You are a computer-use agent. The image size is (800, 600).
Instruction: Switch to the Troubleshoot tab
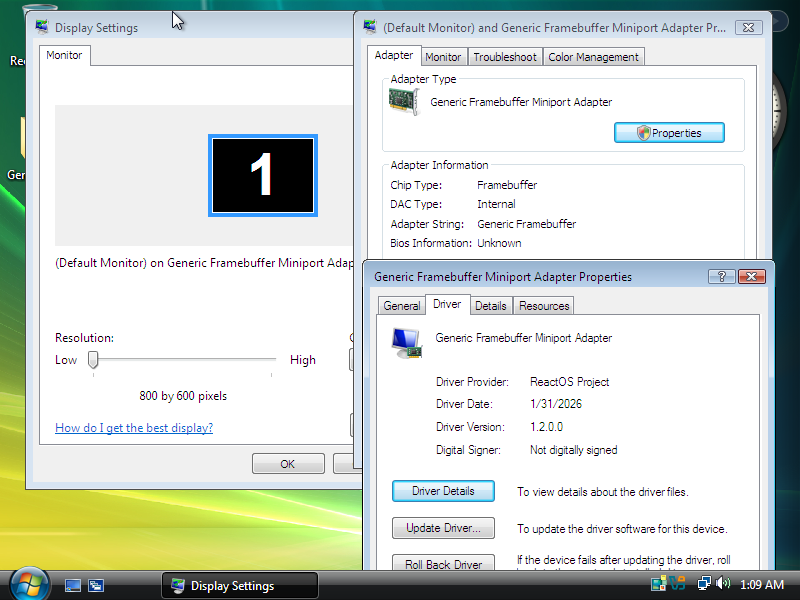click(504, 57)
